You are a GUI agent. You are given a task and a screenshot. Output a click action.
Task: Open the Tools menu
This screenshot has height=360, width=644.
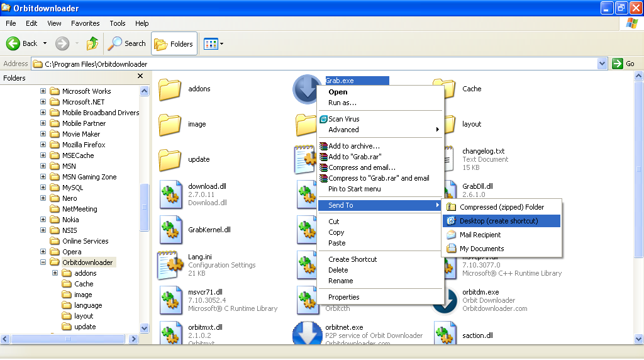117,23
